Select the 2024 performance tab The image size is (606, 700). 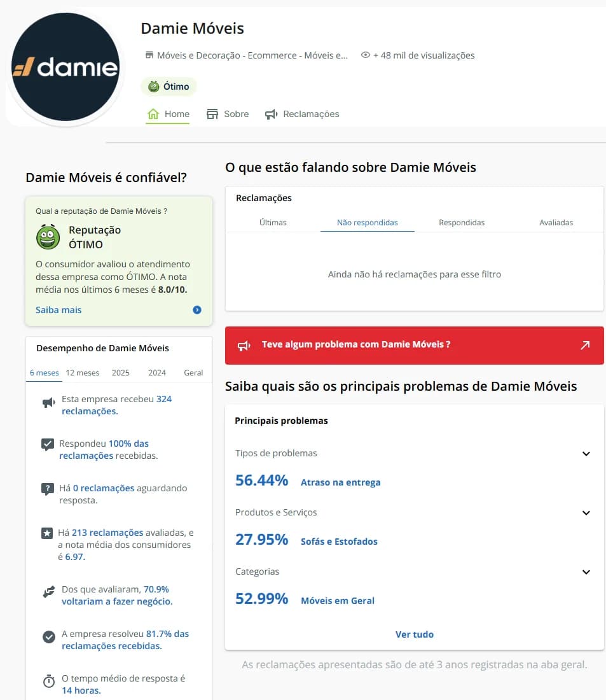click(157, 373)
